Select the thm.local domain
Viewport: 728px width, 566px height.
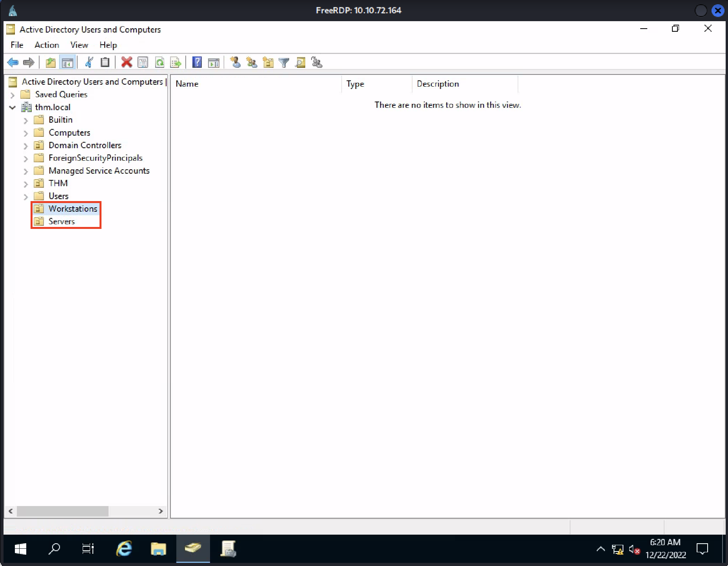click(x=53, y=107)
